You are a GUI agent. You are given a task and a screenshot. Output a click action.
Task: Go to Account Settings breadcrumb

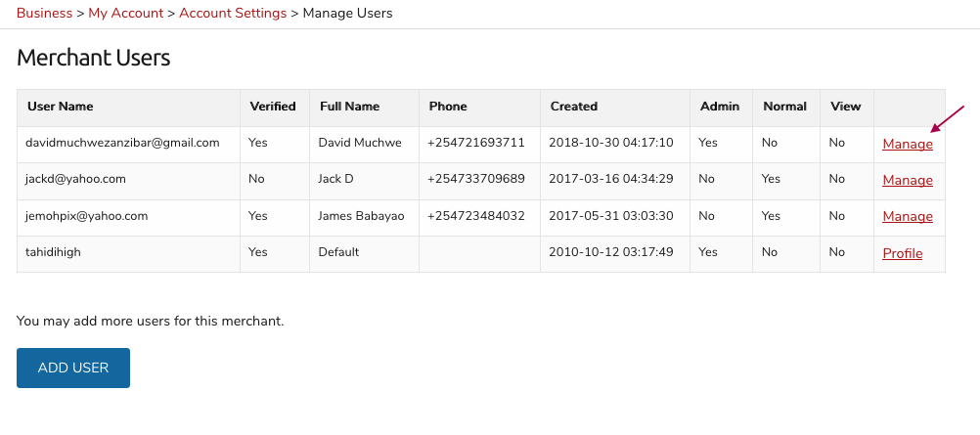(233, 13)
